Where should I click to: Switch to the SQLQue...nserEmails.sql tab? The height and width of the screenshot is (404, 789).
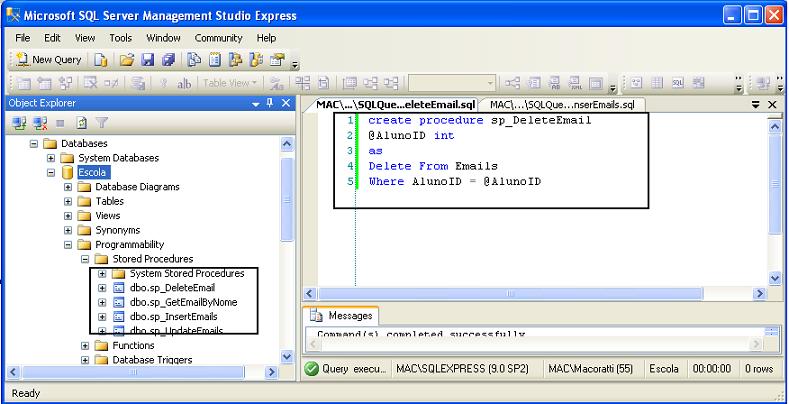coord(562,105)
